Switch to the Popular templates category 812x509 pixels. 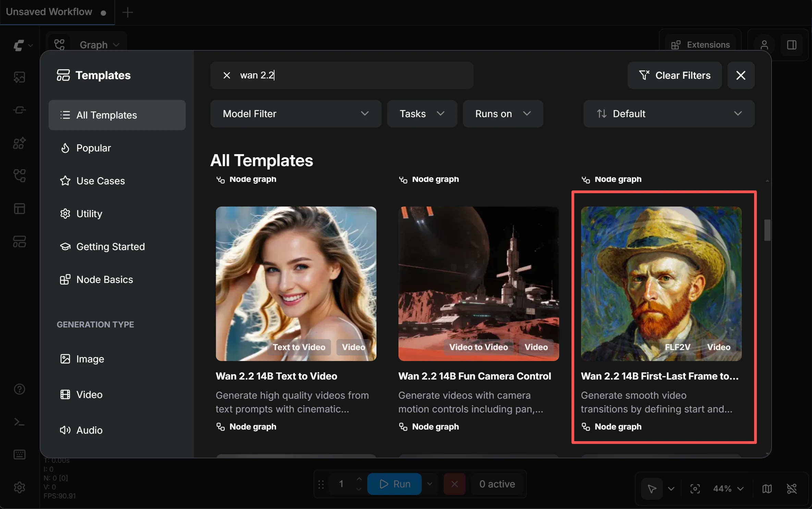pos(94,148)
